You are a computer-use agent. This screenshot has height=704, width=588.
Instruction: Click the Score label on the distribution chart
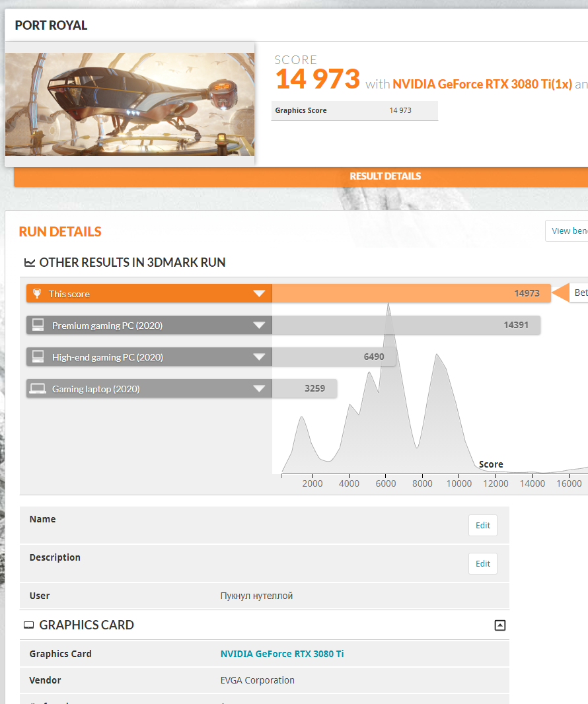pyautogui.click(x=491, y=464)
